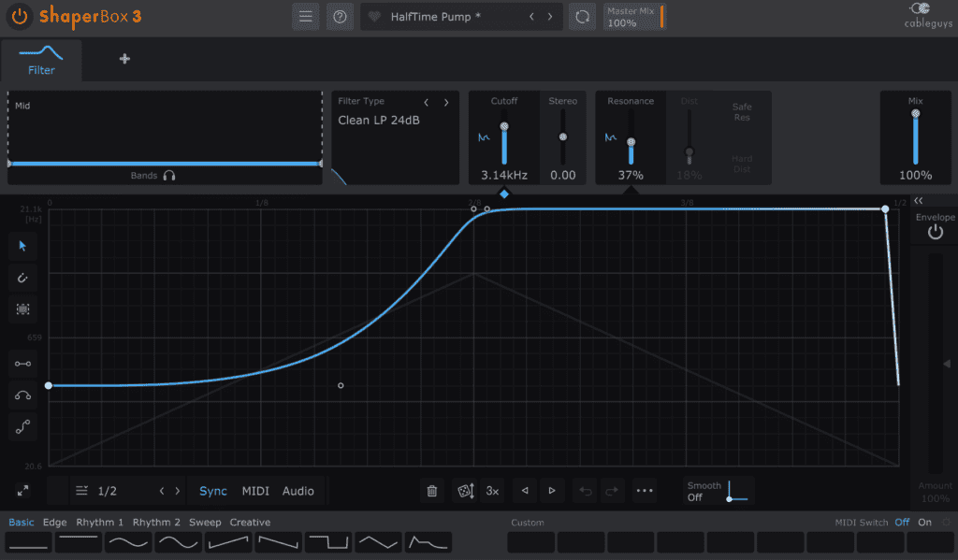958x560 pixels.
Task: Select the Filter tab
Action: tap(40, 61)
